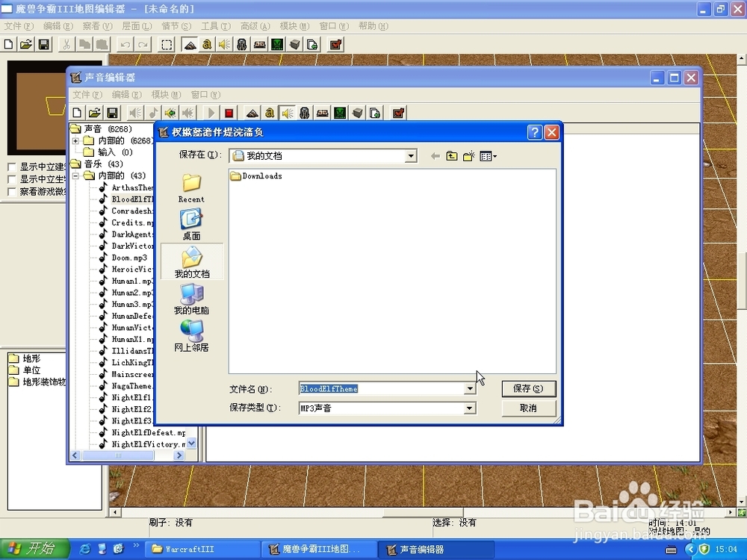Click the filename input field
Image resolution: width=747 pixels, height=560 pixels.
(382, 389)
